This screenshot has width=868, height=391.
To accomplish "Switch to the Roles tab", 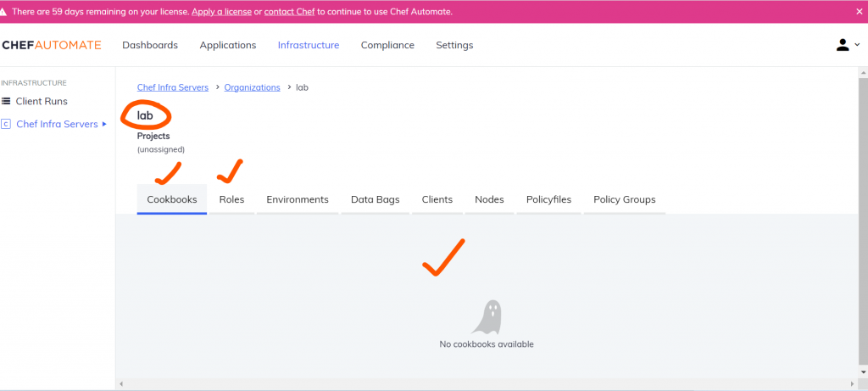I will 231,199.
